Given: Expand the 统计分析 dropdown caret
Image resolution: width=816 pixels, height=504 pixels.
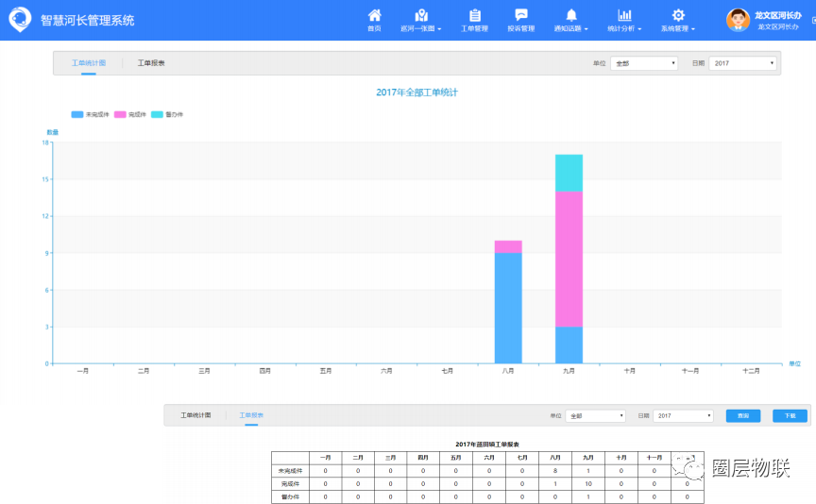Looking at the screenshot, I should click(x=639, y=29).
